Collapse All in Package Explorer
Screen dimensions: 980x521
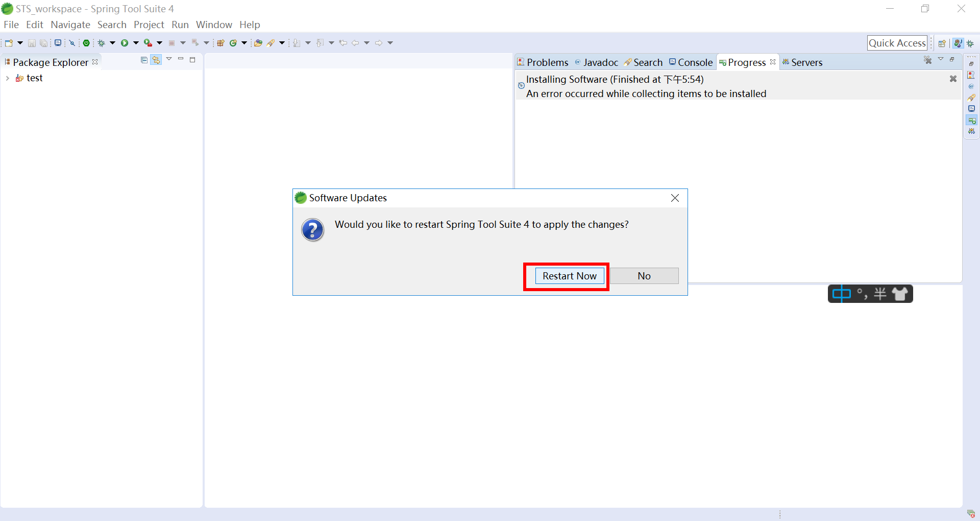(x=144, y=60)
